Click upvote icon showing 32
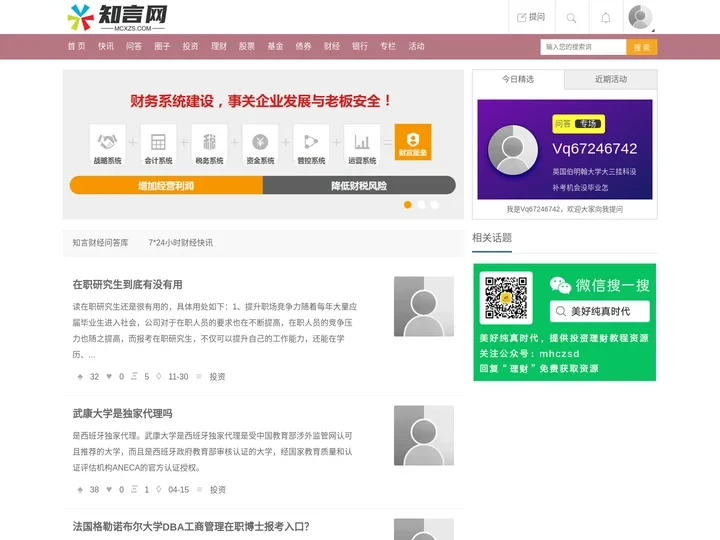 (x=80, y=377)
